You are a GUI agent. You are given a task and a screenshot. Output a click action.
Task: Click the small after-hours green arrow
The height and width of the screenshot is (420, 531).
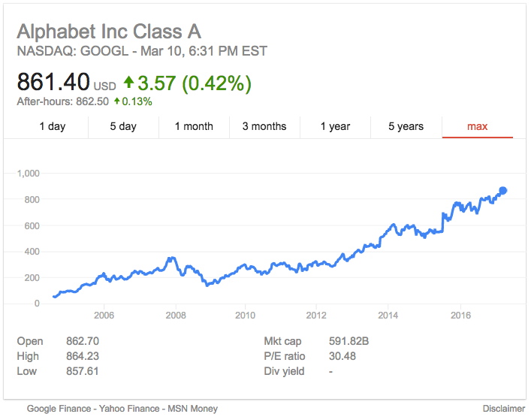(117, 101)
